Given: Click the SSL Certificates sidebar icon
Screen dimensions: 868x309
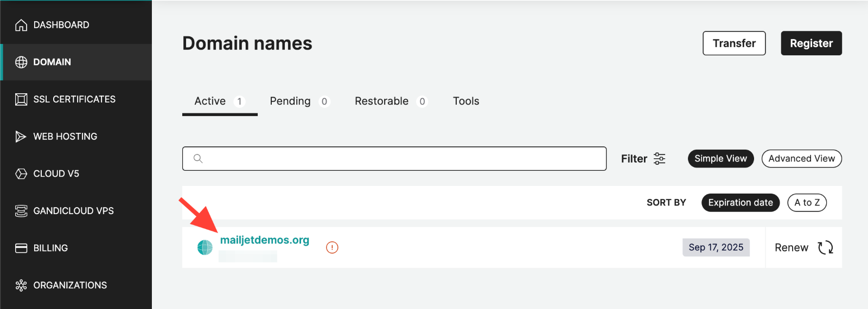Looking at the screenshot, I should (x=21, y=99).
